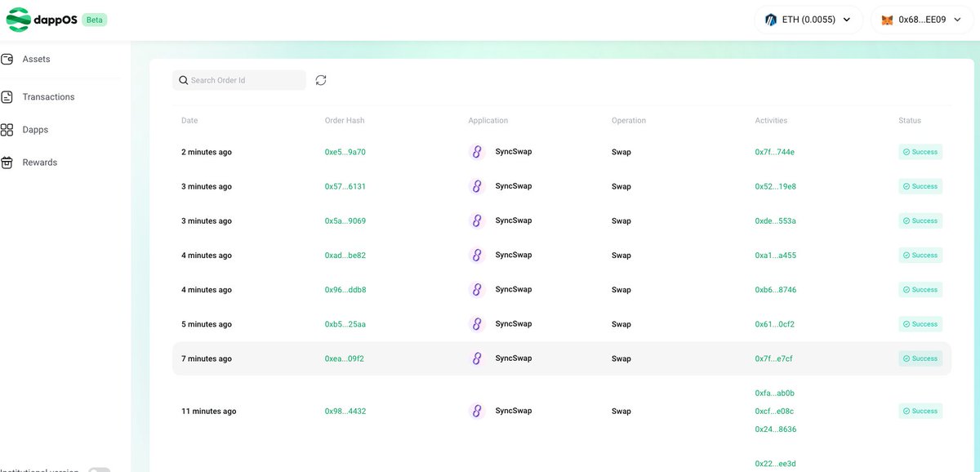Click SyncSwap icon in 0x57...6131 row

tap(477, 186)
